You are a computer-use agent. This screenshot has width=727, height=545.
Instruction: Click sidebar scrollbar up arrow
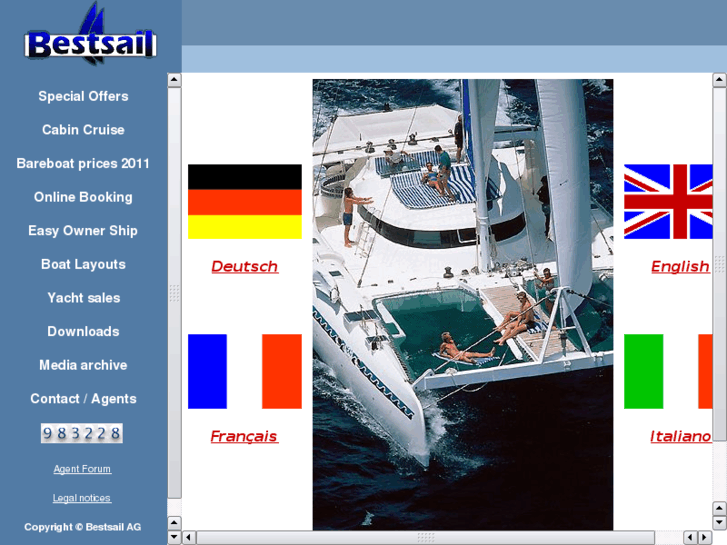click(x=174, y=80)
